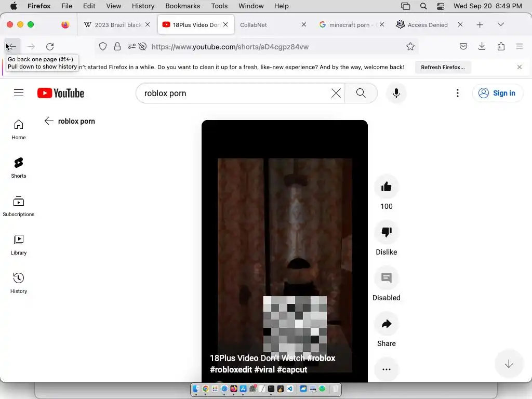The height and width of the screenshot is (399, 532).
Task: Close the Access Denied tab
Action: pyautogui.click(x=460, y=24)
